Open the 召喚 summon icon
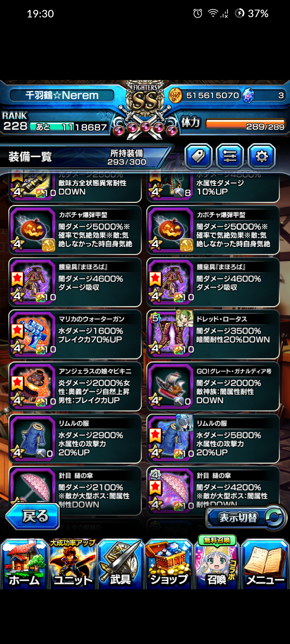 pyautogui.click(x=217, y=563)
